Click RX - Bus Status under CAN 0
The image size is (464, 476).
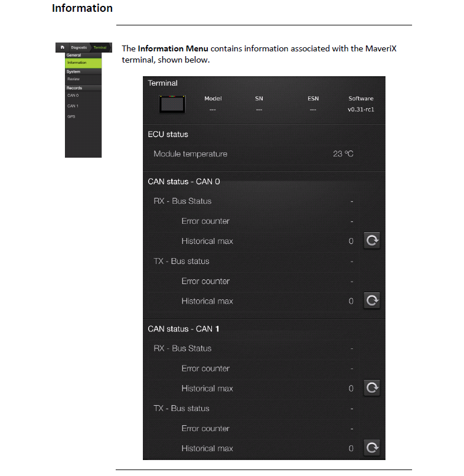182,201
